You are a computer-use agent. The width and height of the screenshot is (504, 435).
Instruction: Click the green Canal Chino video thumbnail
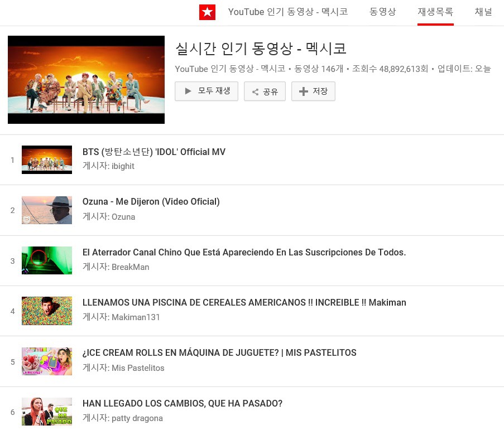coord(47,260)
